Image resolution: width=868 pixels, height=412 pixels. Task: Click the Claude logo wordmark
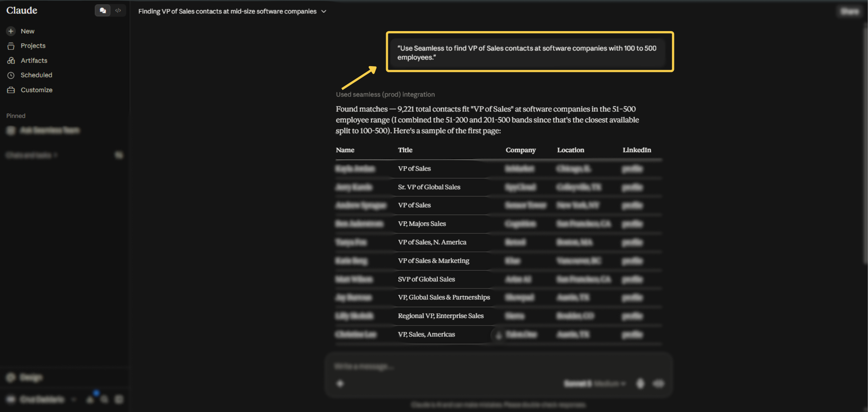pos(22,10)
